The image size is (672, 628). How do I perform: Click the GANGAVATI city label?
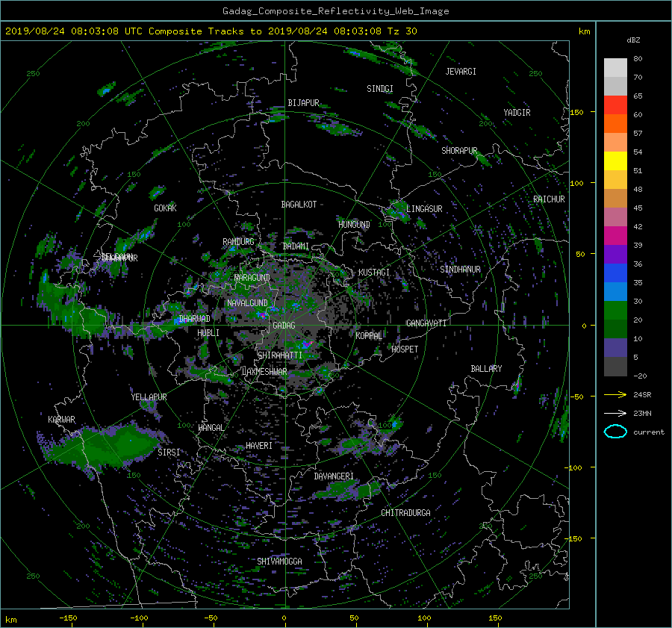[426, 323]
